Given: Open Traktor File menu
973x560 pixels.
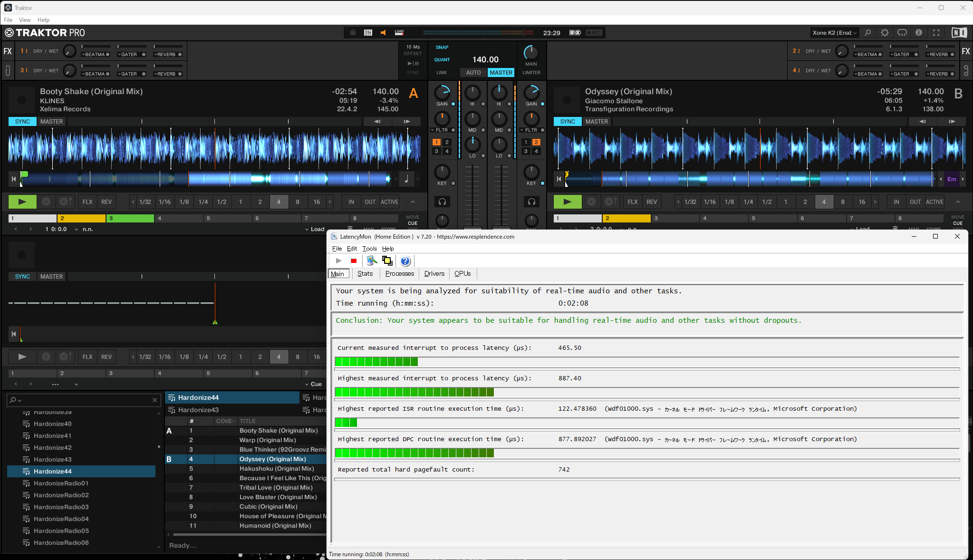Looking at the screenshot, I should [8, 20].
